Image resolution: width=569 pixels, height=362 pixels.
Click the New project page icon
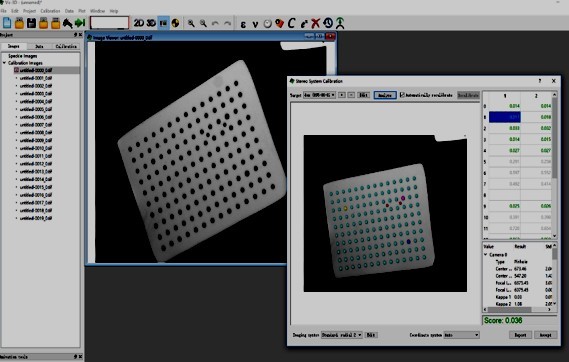pos(7,23)
